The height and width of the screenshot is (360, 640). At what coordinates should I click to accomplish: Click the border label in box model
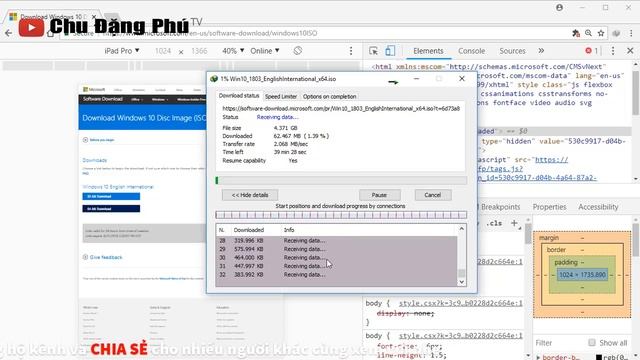[556, 250]
